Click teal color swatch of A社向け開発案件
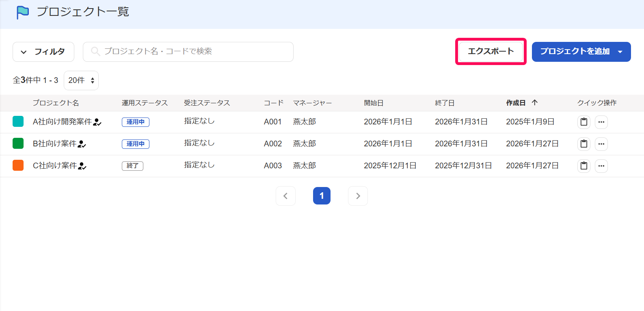Image resolution: width=644 pixels, height=311 pixels. 18,122
